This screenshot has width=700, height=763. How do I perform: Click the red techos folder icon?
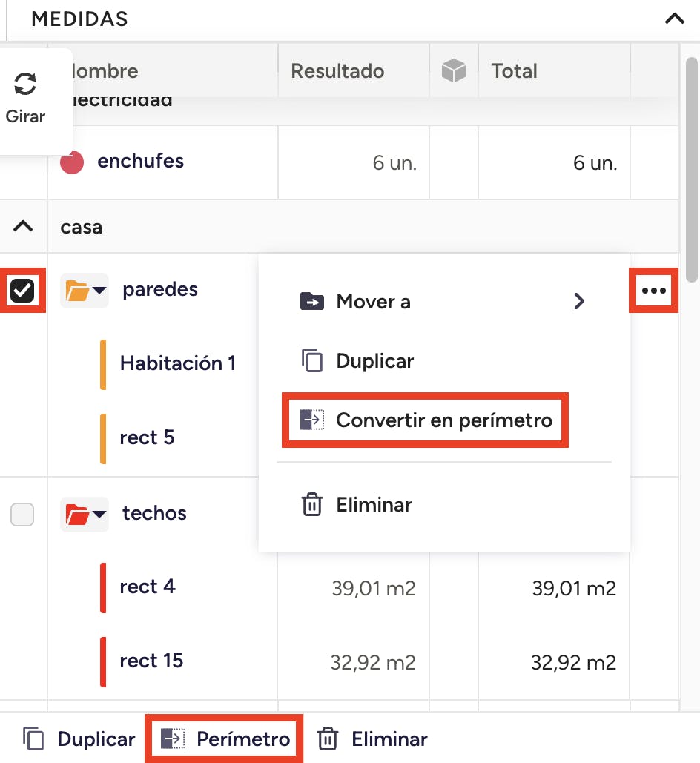tap(78, 513)
